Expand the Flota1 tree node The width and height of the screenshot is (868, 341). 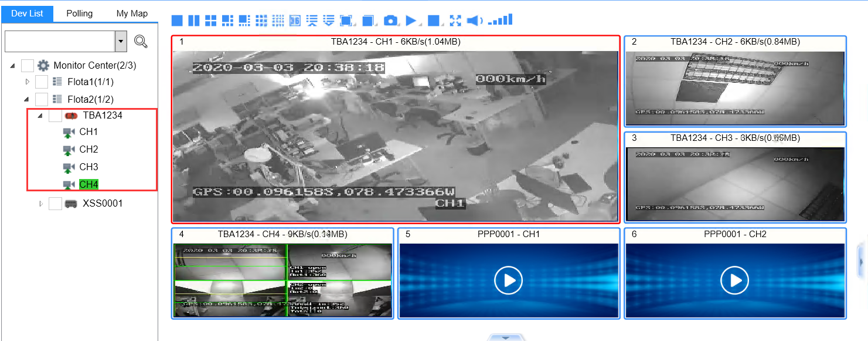27,81
